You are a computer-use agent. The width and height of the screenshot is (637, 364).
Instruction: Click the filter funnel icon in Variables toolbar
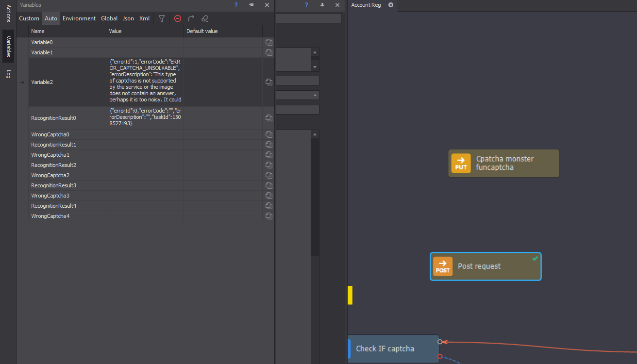pyautogui.click(x=162, y=18)
